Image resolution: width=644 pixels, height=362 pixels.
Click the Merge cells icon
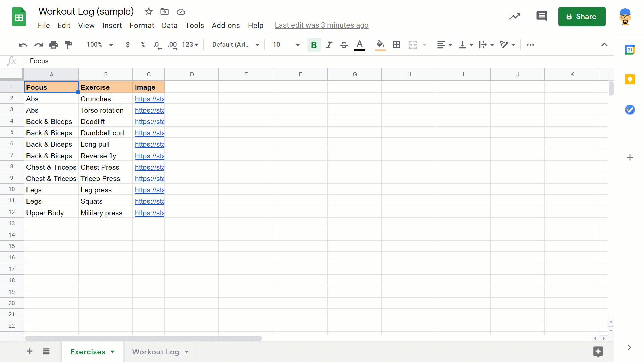[x=413, y=44]
